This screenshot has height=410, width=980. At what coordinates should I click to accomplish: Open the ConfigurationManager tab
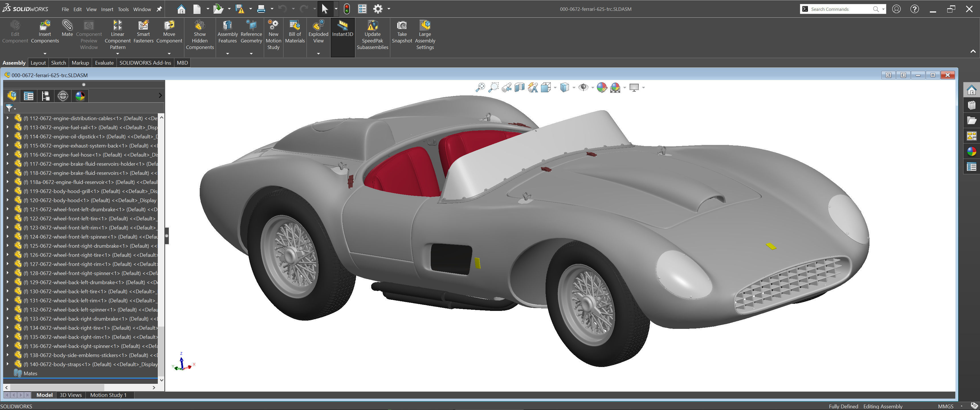[x=46, y=96]
